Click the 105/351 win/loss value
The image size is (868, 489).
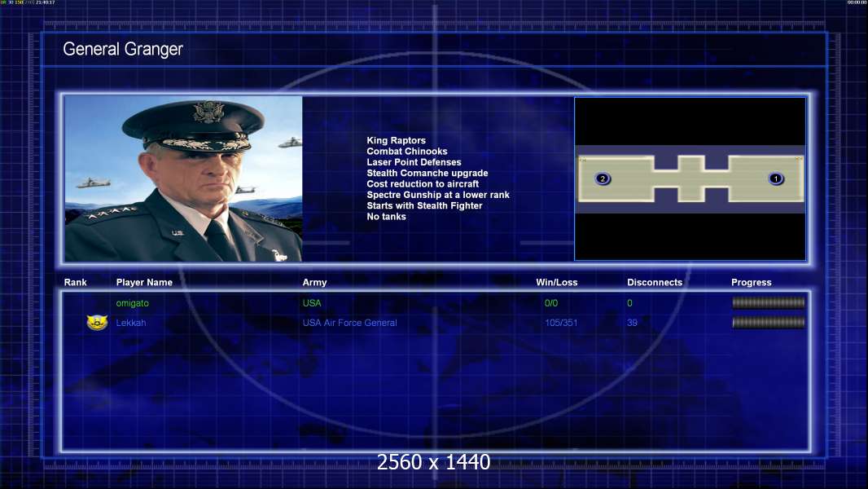561,322
